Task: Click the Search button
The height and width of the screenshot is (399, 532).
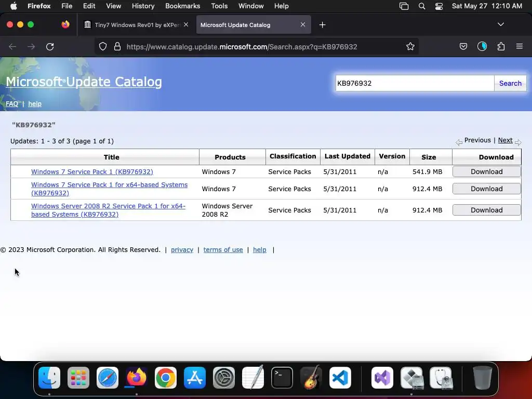Action: (510, 83)
